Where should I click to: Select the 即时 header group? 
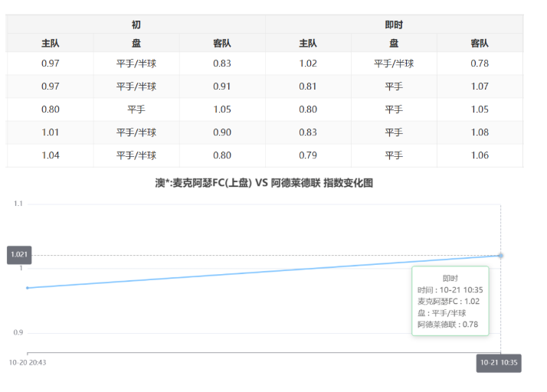click(394, 24)
